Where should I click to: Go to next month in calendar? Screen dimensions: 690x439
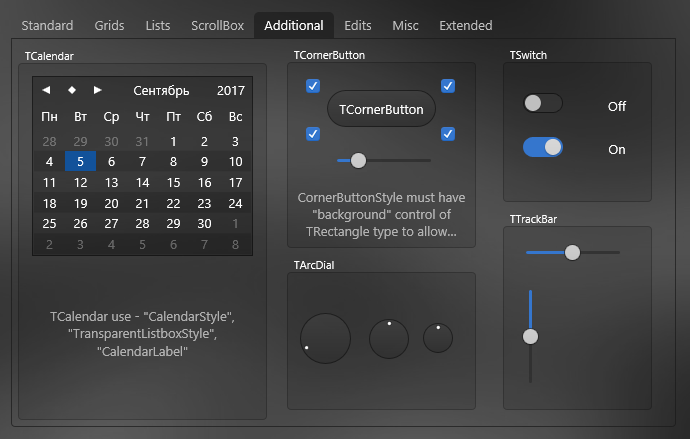97,90
